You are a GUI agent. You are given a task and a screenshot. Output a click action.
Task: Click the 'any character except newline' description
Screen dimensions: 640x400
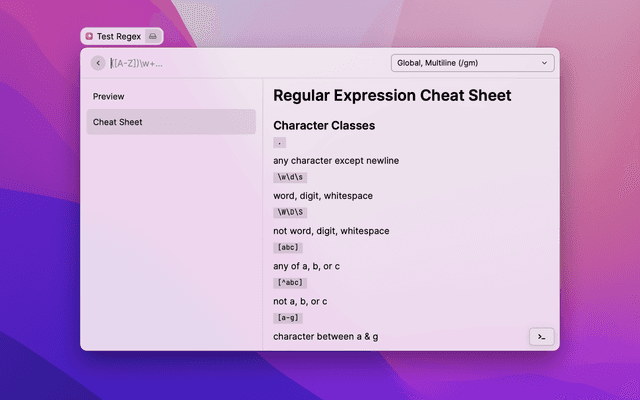click(336, 161)
